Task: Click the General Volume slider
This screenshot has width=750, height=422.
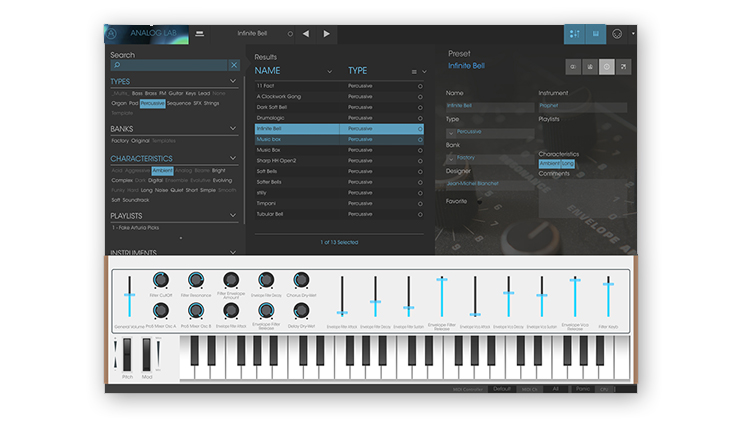Action: pos(129,296)
